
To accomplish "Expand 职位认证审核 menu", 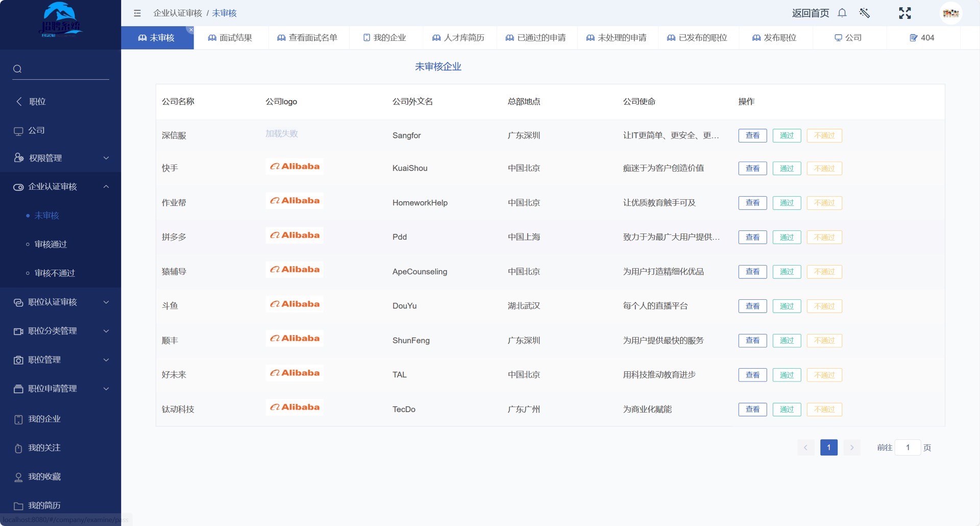I will pyautogui.click(x=60, y=302).
